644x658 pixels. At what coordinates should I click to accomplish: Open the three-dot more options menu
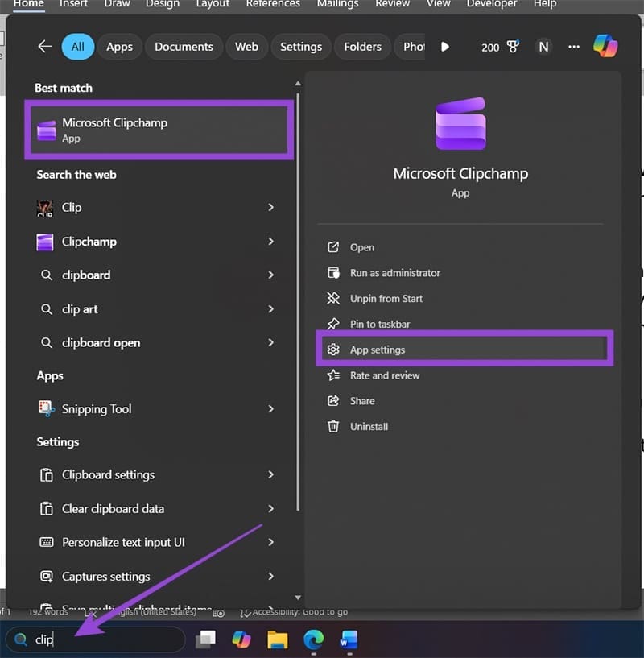(x=573, y=47)
